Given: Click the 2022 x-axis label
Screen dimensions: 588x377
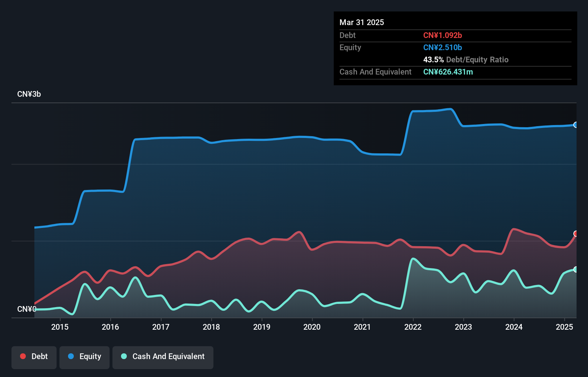Looking at the screenshot, I should pos(413,327).
